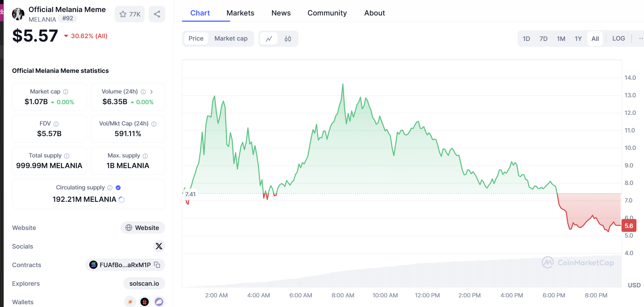This screenshot has height=307, width=644.
Task: Toggle LOG scale on the chart
Action: coord(619,39)
